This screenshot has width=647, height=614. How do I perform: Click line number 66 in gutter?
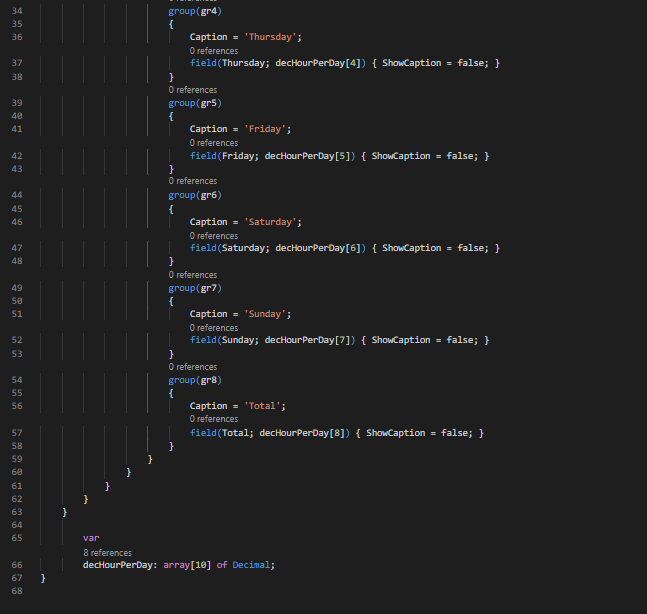(x=17, y=565)
